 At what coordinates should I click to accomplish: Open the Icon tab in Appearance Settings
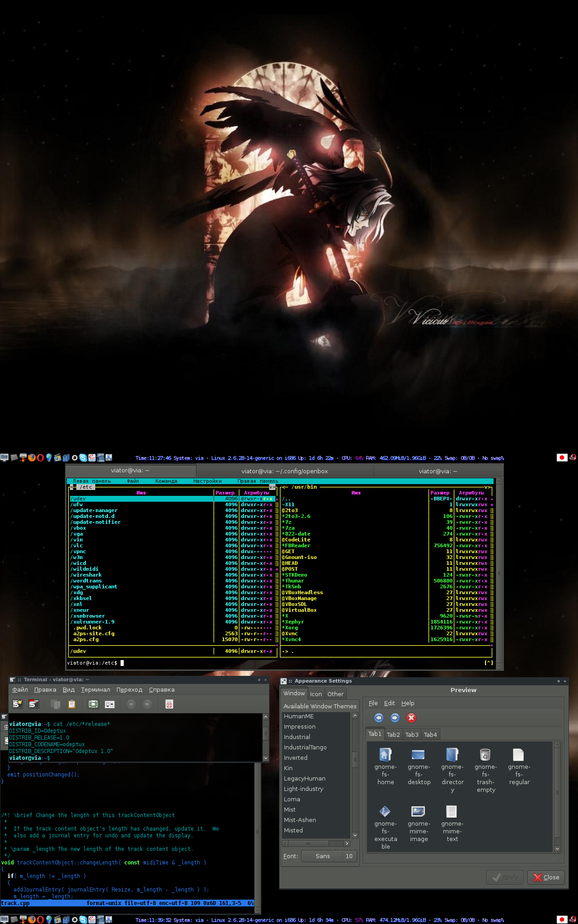[316, 694]
